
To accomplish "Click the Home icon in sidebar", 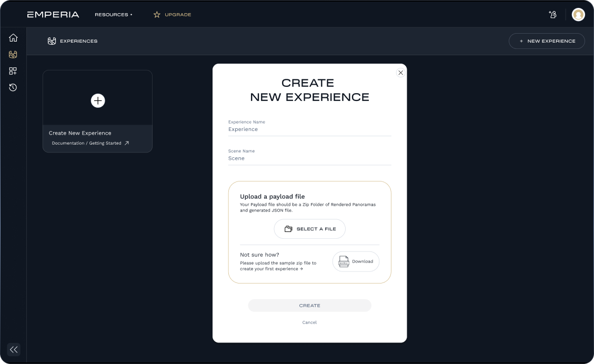I will tap(13, 38).
